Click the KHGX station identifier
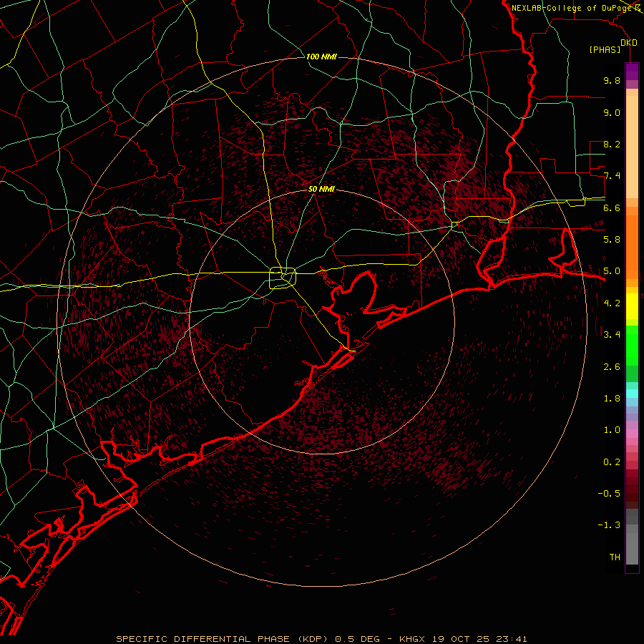 pos(413,639)
